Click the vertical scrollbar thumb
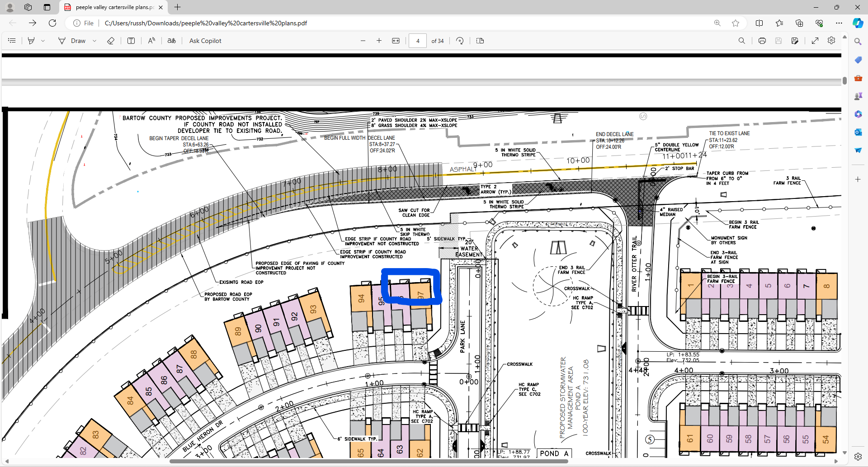This screenshot has width=868, height=467. pyautogui.click(x=844, y=81)
